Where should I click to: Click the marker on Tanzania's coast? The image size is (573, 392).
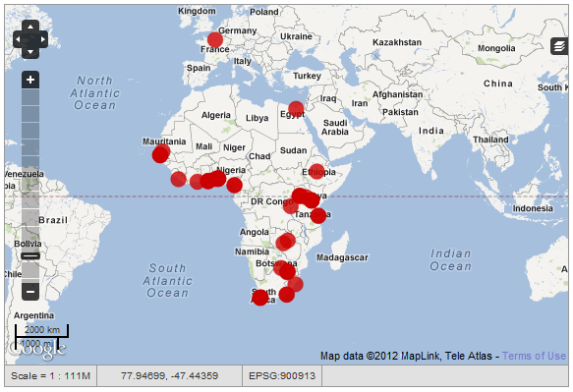[318, 215]
